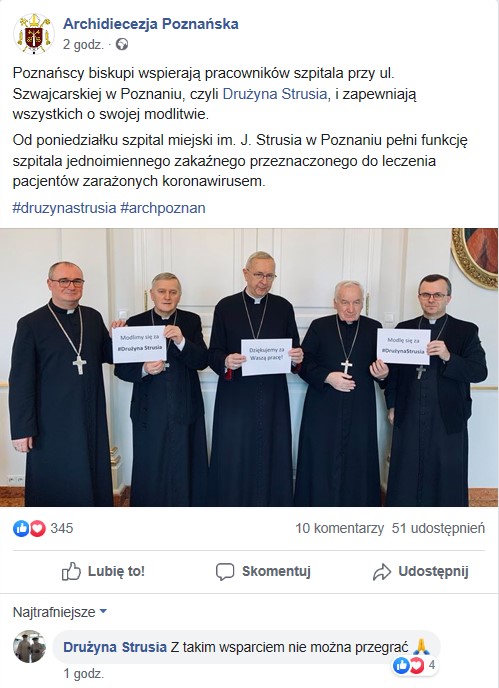Click the reaction icons on the comment
Image resolution: width=499 pixels, height=688 pixels.
[409, 666]
